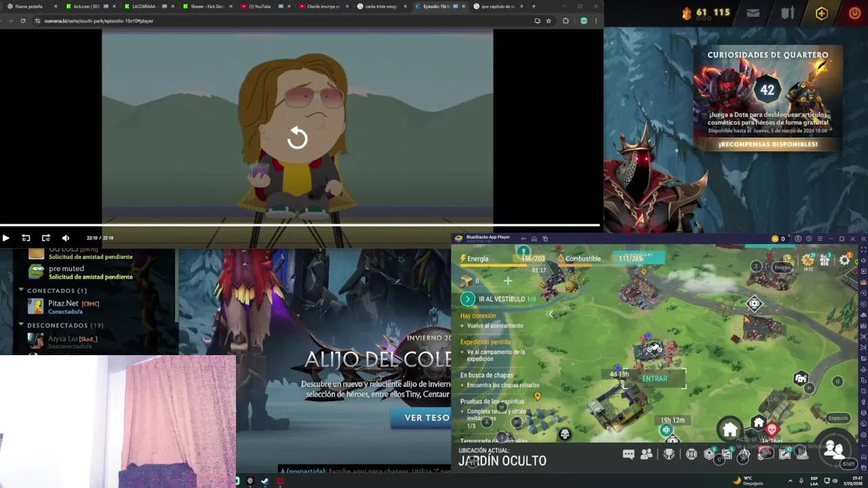The height and width of the screenshot is (488, 868).
Task: Bookmark this page with the star icon
Action: click(x=549, y=21)
